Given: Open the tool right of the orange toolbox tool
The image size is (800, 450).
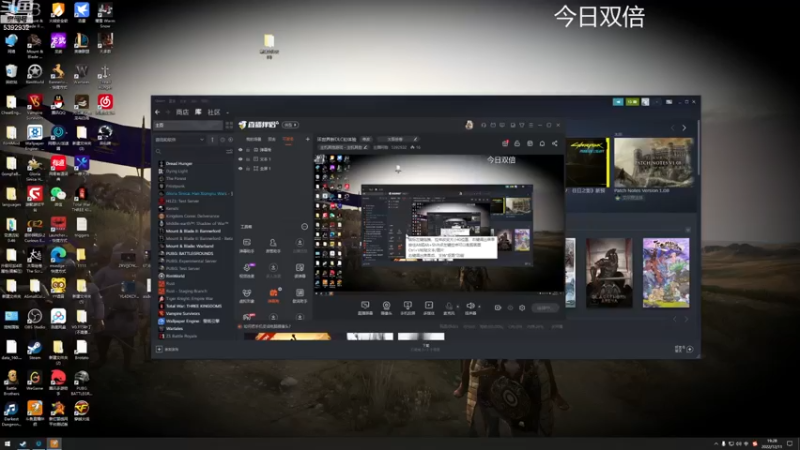Looking at the screenshot, I should [300, 295].
